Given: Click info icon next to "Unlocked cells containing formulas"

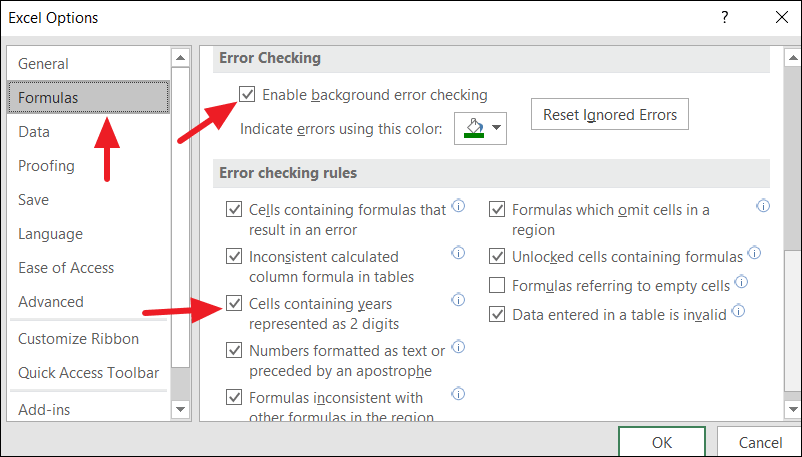Looking at the screenshot, I should coord(755,253).
